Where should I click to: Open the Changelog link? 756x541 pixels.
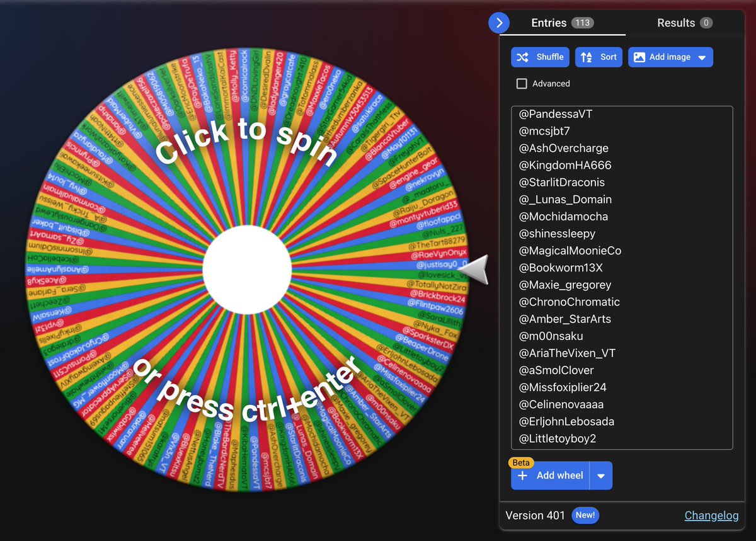pyautogui.click(x=711, y=515)
